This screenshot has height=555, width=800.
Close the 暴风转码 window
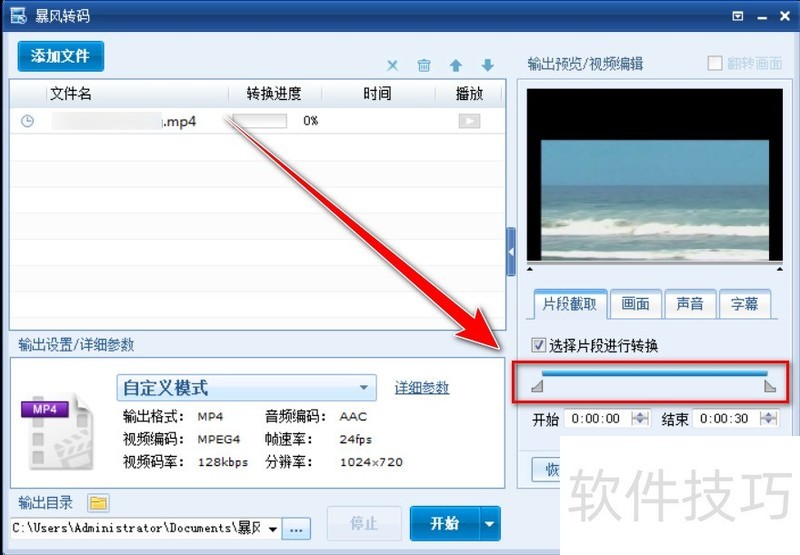click(785, 16)
